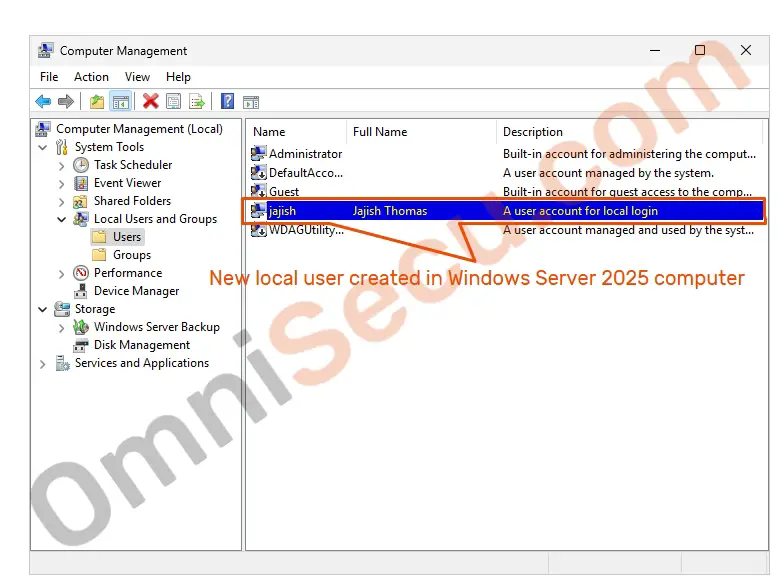Open the Action menu
Viewport: 778px width, 584px height.
[x=91, y=77]
